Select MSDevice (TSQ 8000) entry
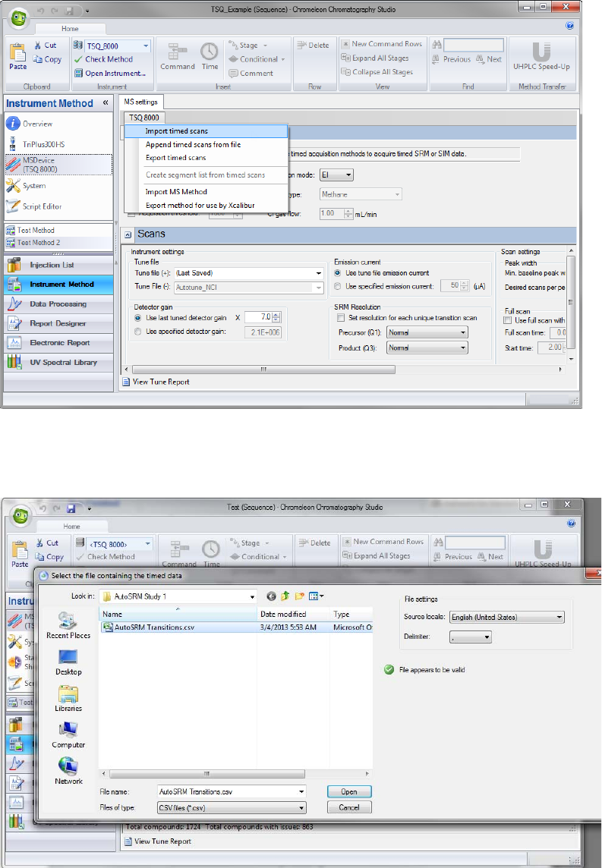 58,165
